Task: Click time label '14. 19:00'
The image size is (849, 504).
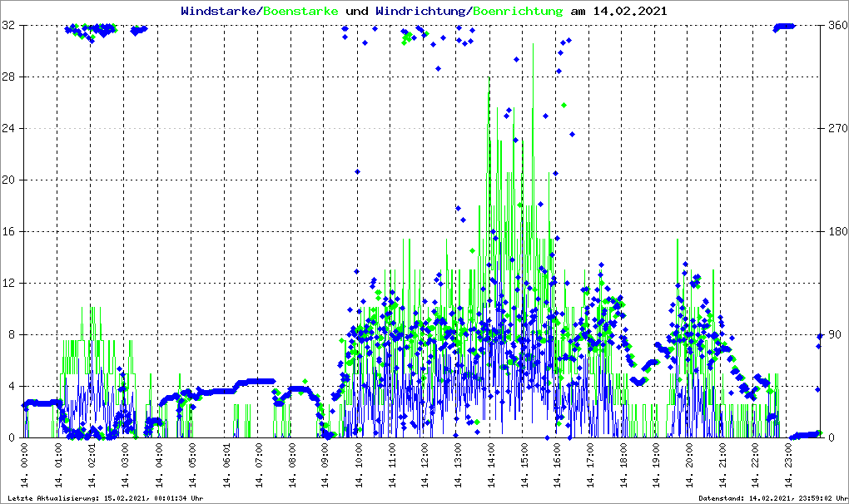Action: pos(656,465)
